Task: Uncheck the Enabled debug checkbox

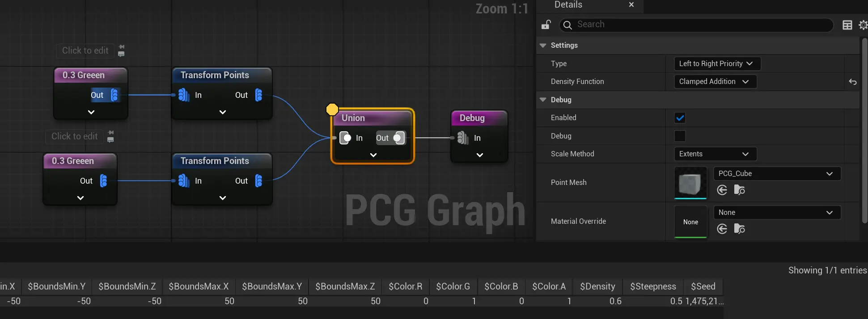Action: tap(680, 118)
